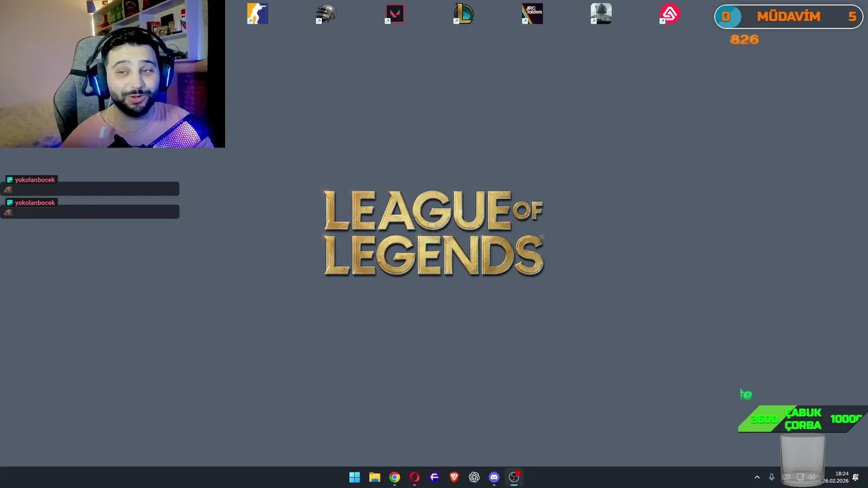This screenshot has height=488, width=868.
Task: Open the notifications bell icon
Action: tap(856, 477)
